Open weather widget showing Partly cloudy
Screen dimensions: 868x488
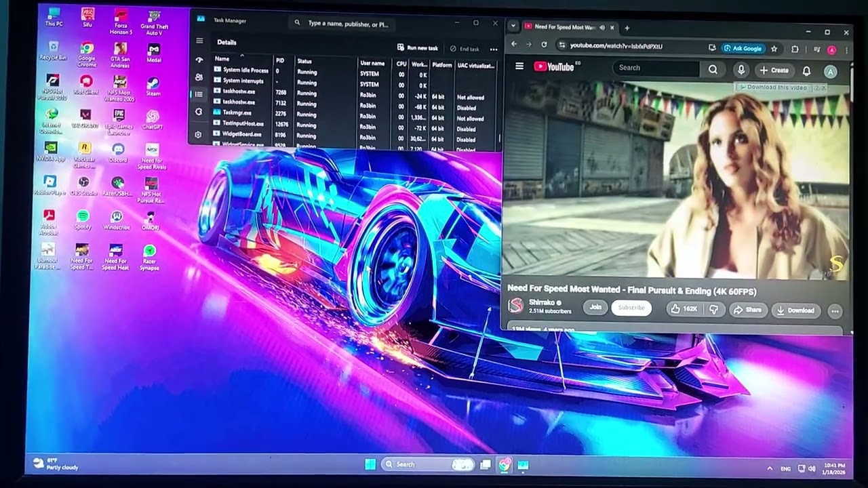point(56,464)
